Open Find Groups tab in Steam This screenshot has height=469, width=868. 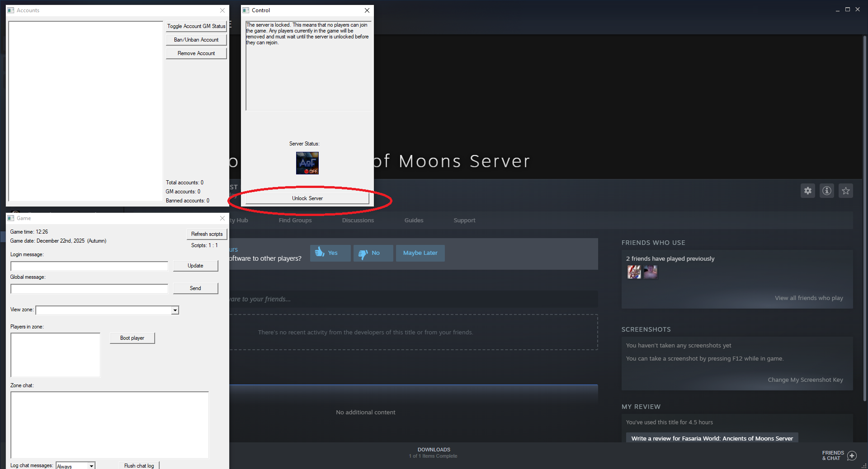[x=295, y=220]
